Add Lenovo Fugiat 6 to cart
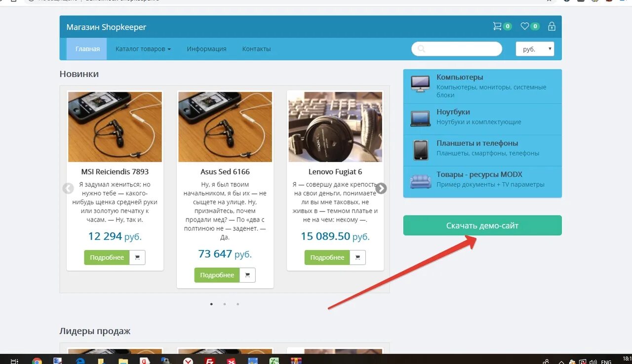Screen dimensions: 632x364 (357, 257)
